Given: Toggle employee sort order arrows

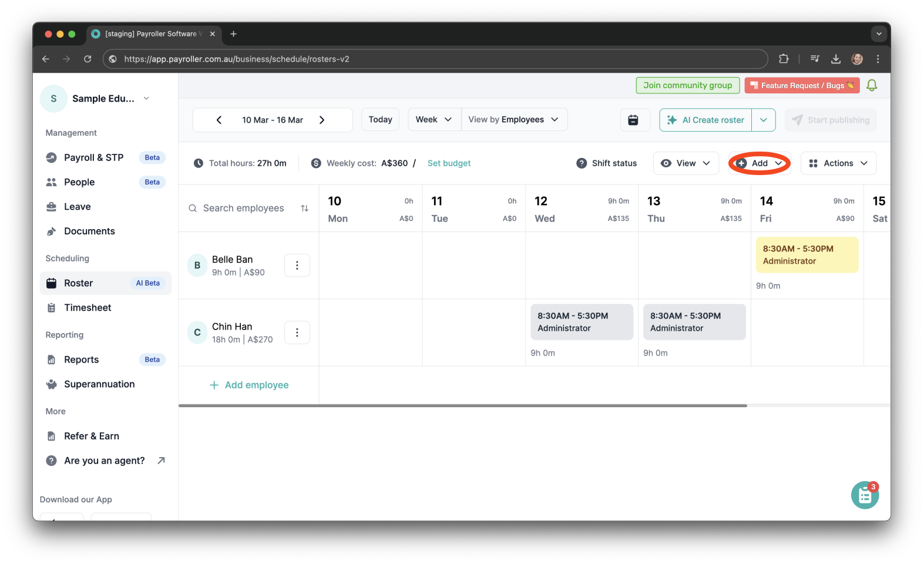Looking at the screenshot, I should (x=304, y=208).
